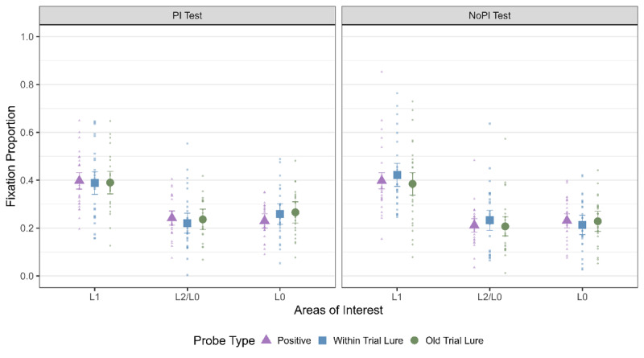644x358 pixels.
Task: Click the Positive legend label
Action: pos(294,340)
